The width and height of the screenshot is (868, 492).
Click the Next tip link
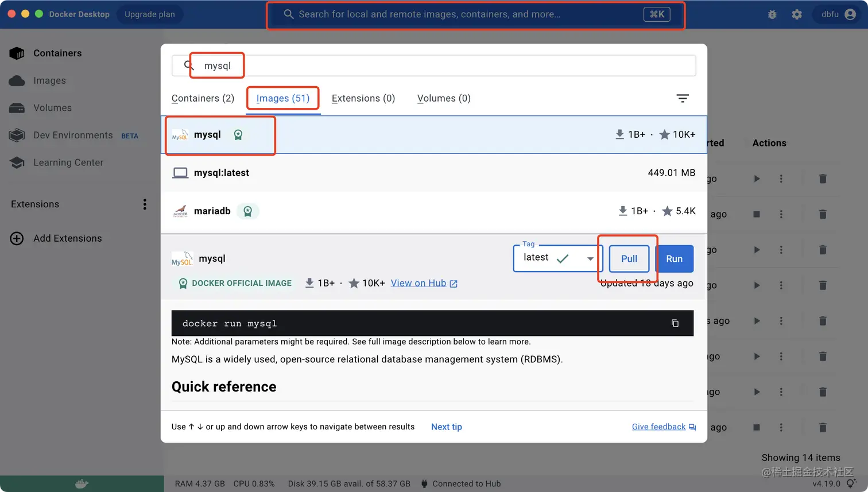point(447,427)
